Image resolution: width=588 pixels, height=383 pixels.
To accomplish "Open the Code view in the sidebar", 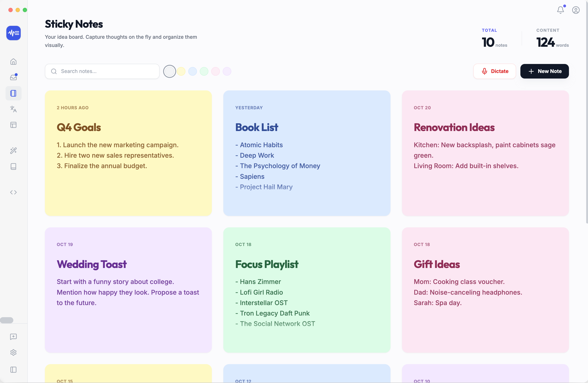I will click(x=13, y=192).
